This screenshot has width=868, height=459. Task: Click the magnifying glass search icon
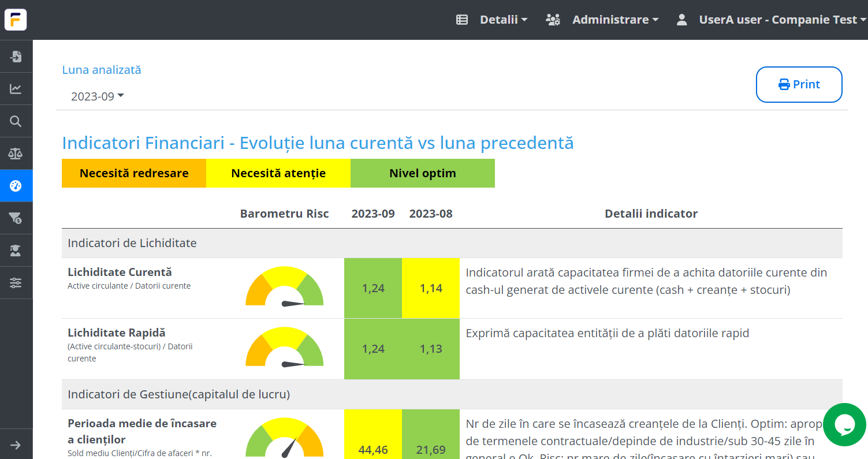click(16, 121)
